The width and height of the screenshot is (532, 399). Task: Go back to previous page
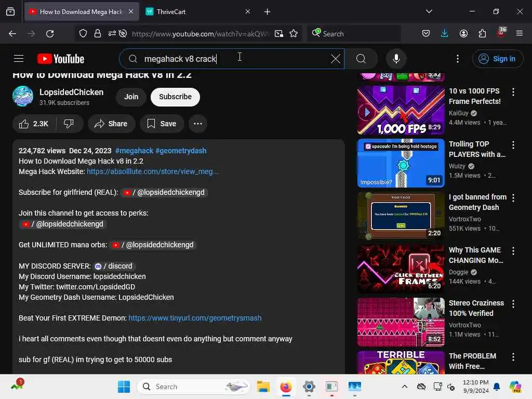click(x=12, y=34)
